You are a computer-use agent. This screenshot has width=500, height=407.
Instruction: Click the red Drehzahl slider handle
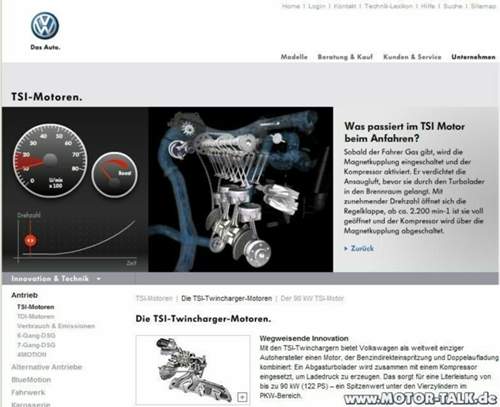coord(30,240)
